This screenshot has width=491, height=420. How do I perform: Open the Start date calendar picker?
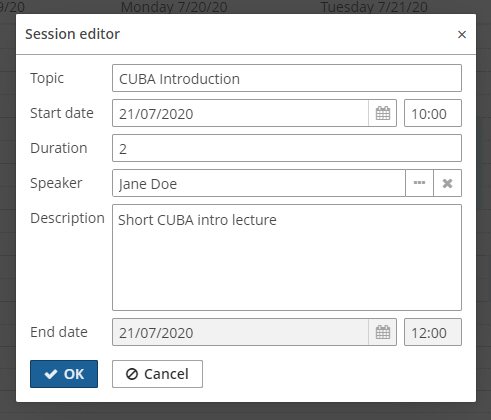383,113
